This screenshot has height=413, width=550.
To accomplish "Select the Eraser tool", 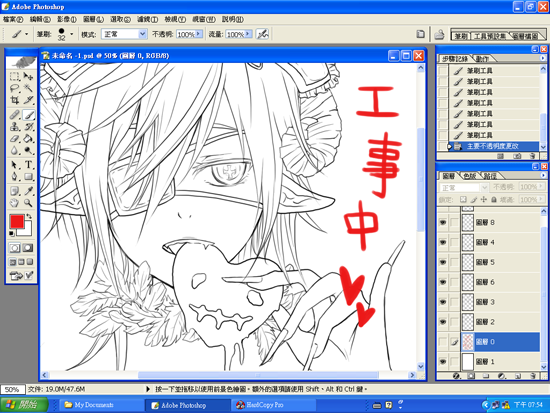I will pos(14,139).
